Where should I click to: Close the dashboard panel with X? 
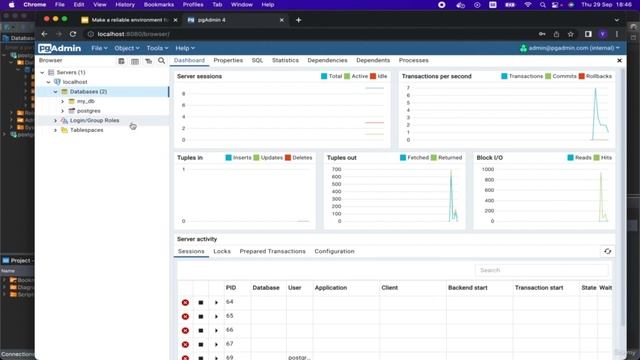click(619, 60)
